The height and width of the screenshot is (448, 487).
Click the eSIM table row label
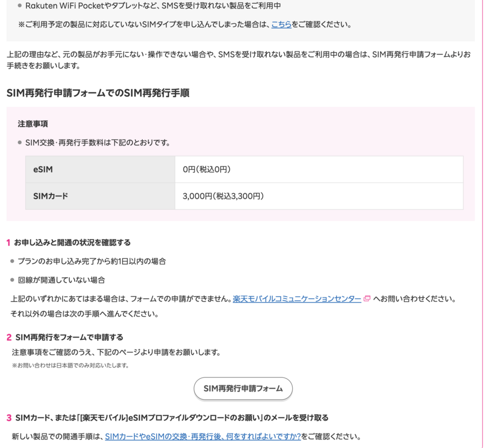click(x=100, y=169)
